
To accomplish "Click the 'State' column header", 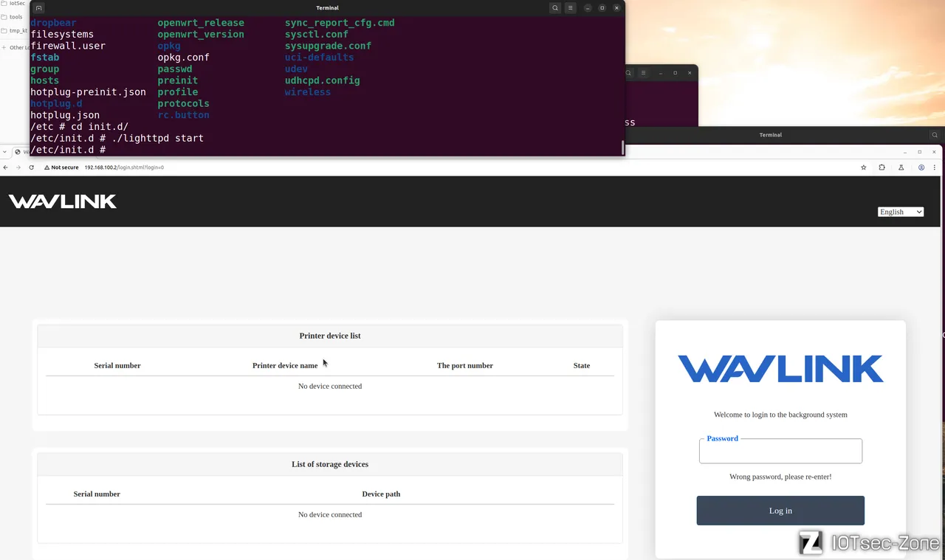I will [x=582, y=365].
